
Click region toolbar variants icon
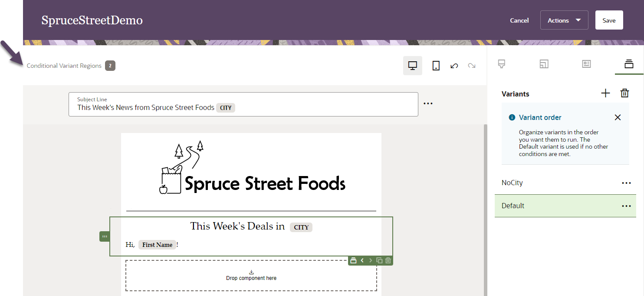353,261
